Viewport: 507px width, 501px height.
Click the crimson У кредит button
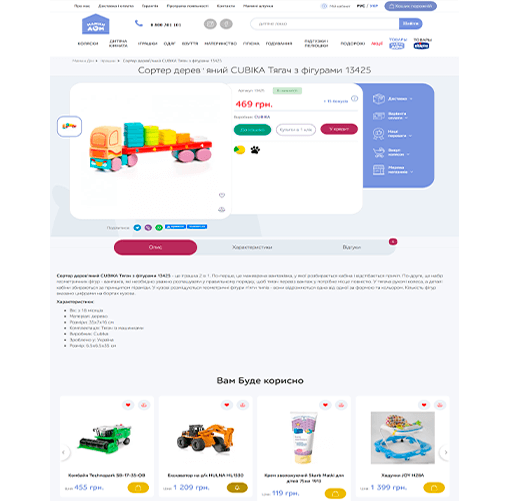tap(339, 129)
